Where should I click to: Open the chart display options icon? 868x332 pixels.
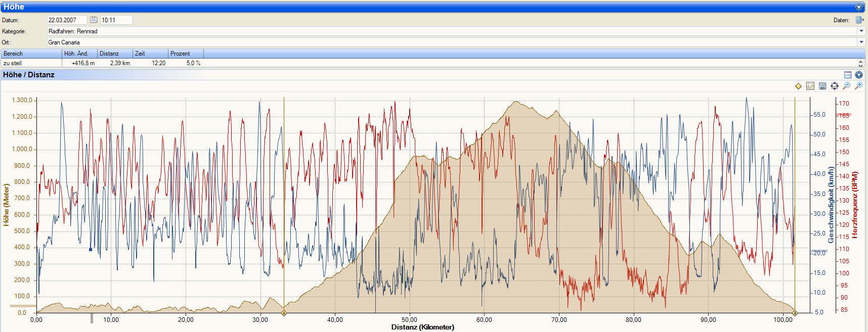810,86
